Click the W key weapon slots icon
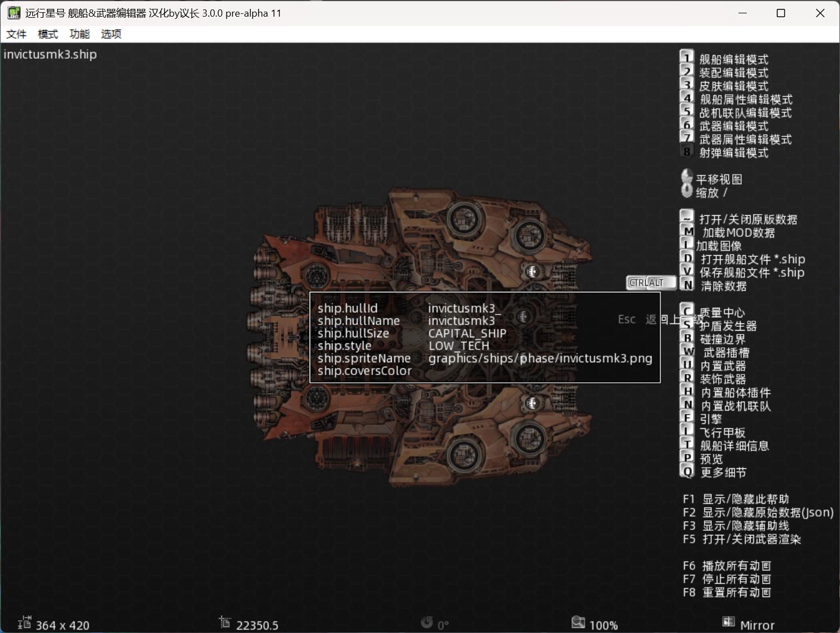 pyautogui.click(x=688, y=352)
